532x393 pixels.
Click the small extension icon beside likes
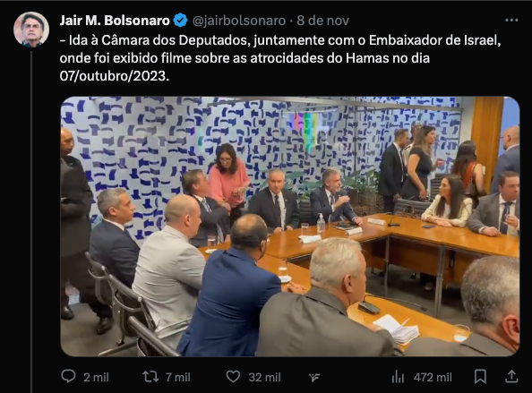(x=314, y=378)
